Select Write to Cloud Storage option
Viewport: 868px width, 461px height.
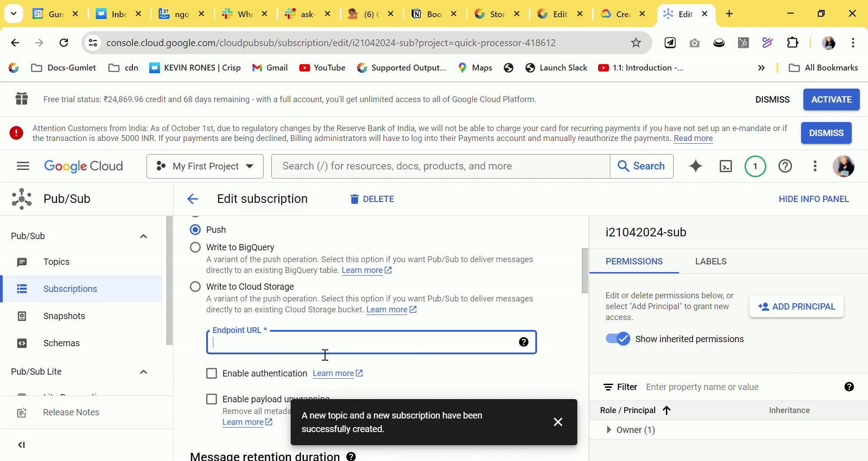(195, 287)
